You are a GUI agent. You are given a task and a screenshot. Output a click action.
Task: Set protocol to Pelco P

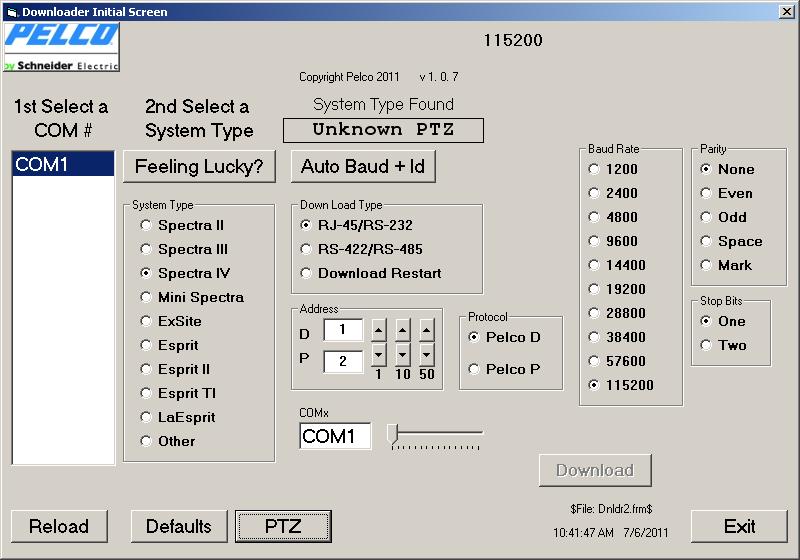505,369
